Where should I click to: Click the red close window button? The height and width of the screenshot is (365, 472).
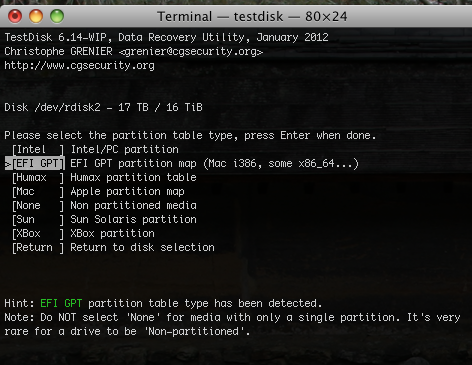pos(15,16)
